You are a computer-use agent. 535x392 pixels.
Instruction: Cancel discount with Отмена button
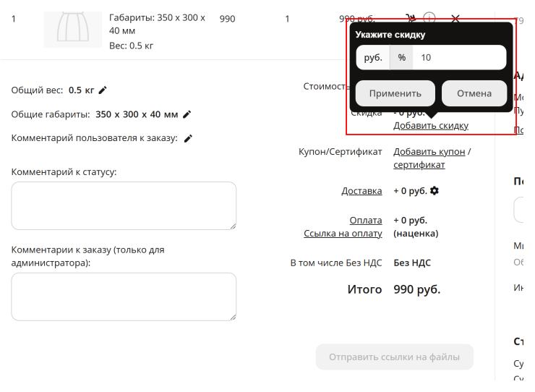(x=474, y=93)
